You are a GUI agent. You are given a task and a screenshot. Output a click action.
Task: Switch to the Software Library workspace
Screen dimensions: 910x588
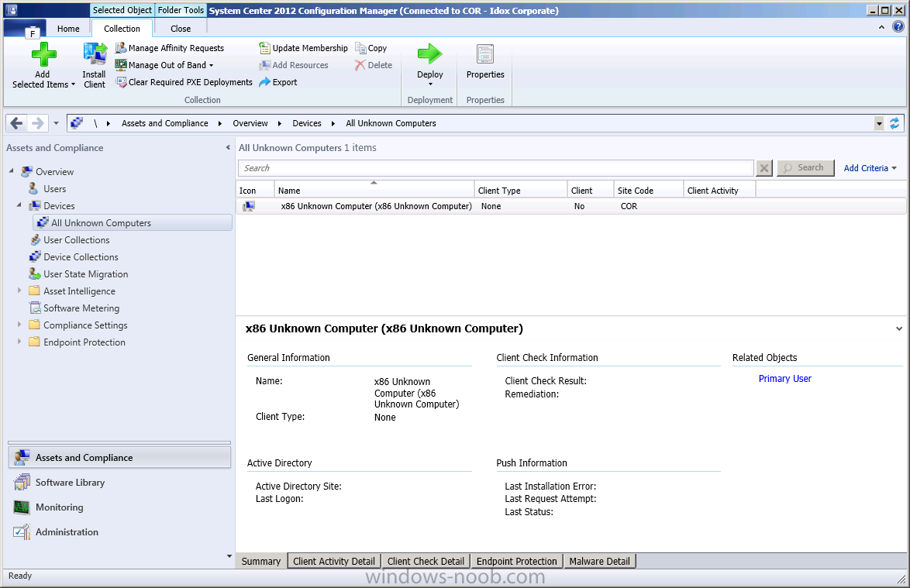click(119, 483)
